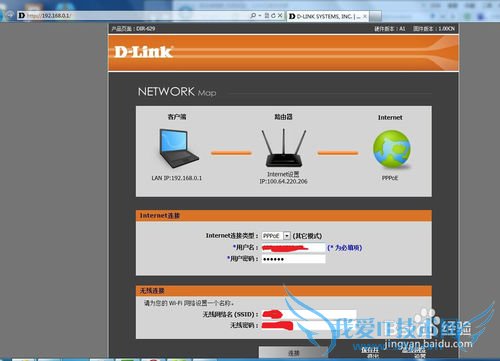500x361 pixels.
Task: Click the (其它模式) text beside dropdown
Action: pos(307,236)
